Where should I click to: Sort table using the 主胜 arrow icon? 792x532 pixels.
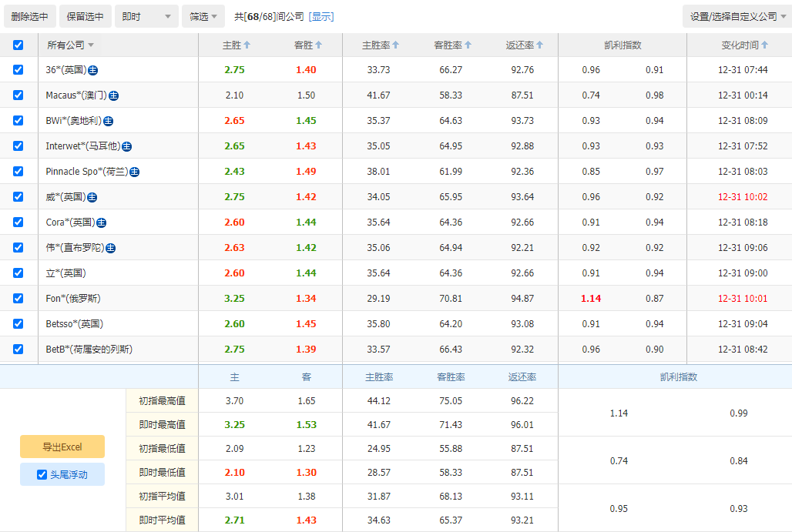point(246,45)
